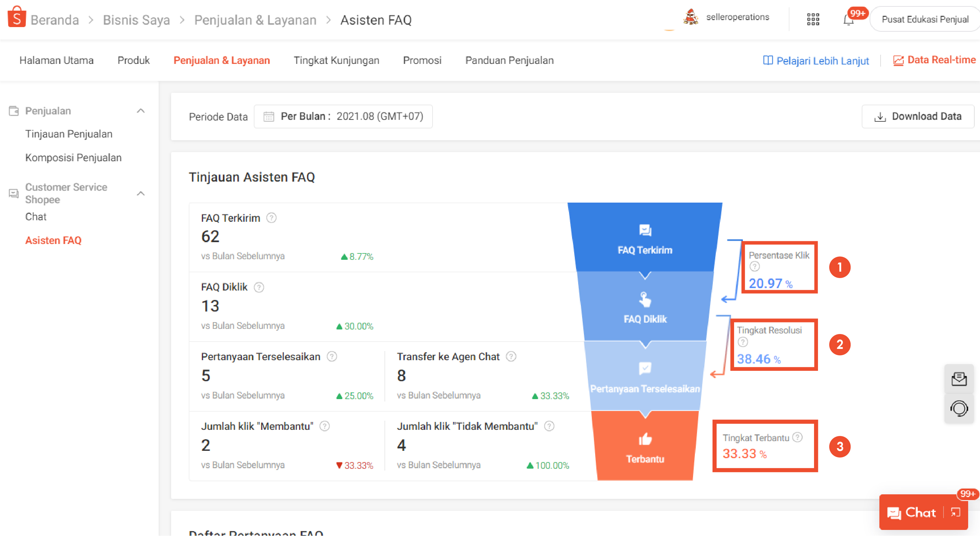The width and height of the screenshot is (980, 536).
Task: Open the apps grid menu icon
Action: tap(813, 19)
